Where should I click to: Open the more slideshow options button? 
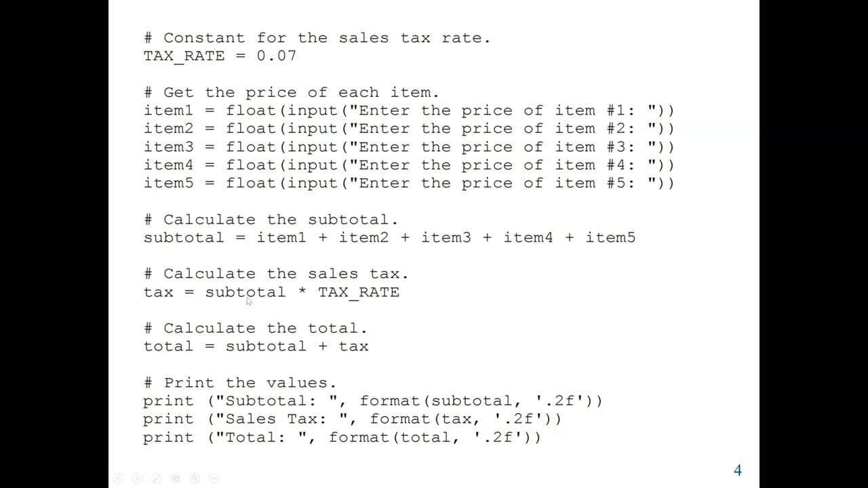click(x=214, y=478)
